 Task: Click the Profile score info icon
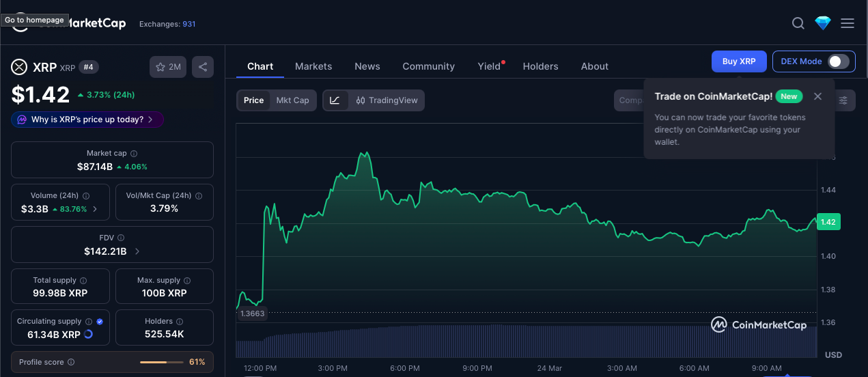(x=71, y=362)
